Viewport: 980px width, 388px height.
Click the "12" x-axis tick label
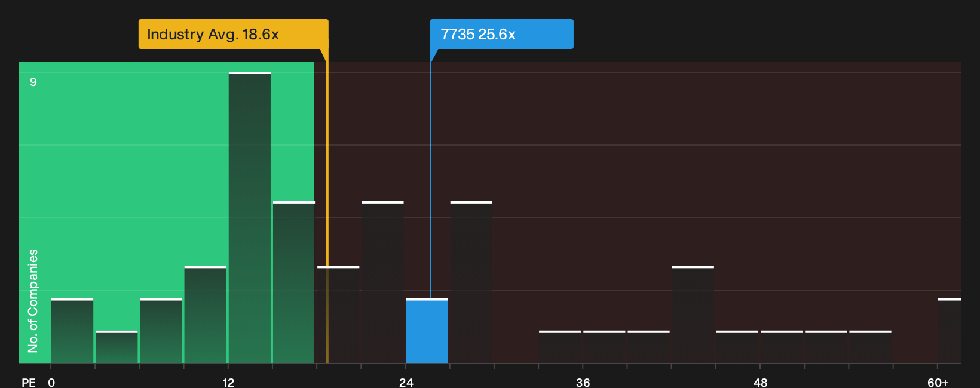228,383
